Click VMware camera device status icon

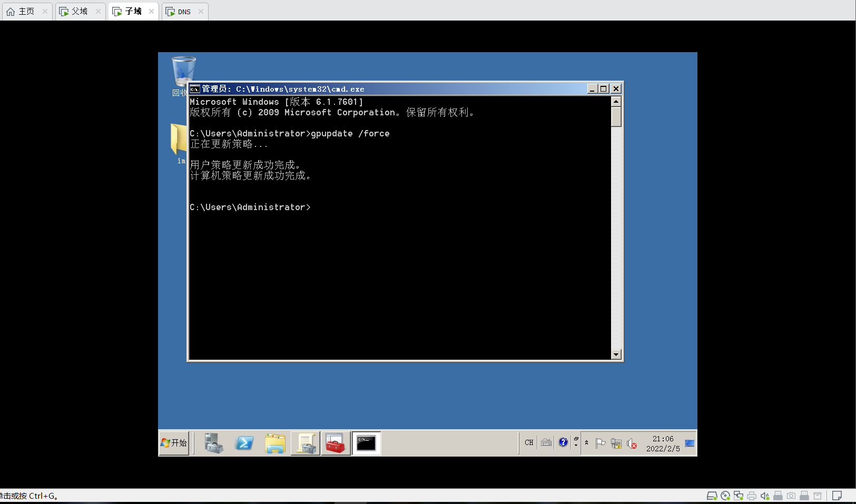point(791,496)
